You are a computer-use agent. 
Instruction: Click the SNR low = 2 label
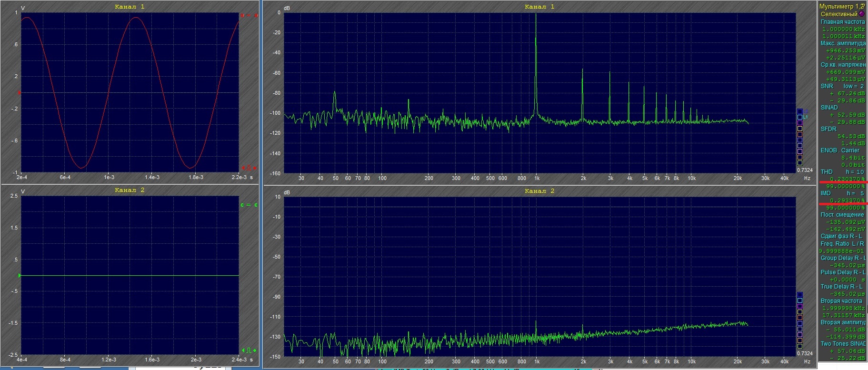842,86
